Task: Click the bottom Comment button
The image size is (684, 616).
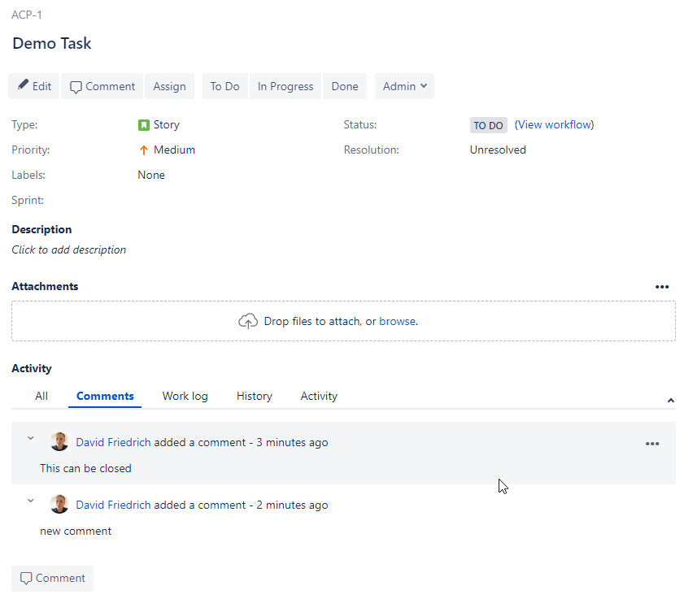Action: point(52,579)
